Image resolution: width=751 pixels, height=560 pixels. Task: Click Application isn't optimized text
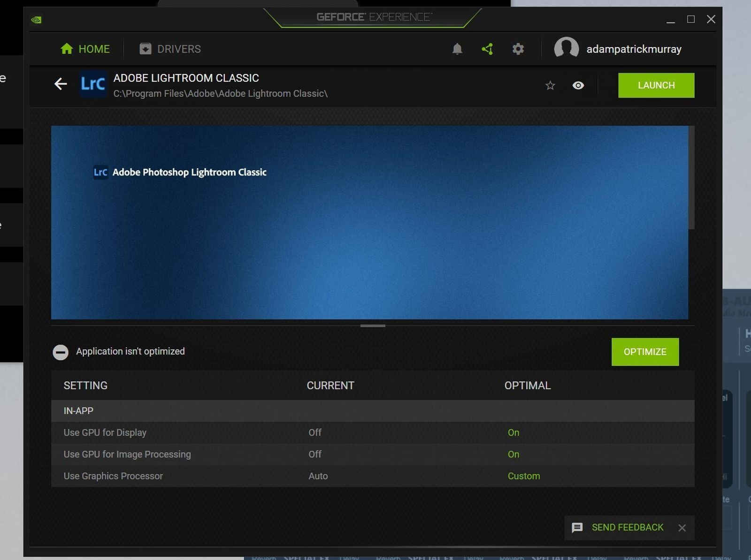click(130, 351)
